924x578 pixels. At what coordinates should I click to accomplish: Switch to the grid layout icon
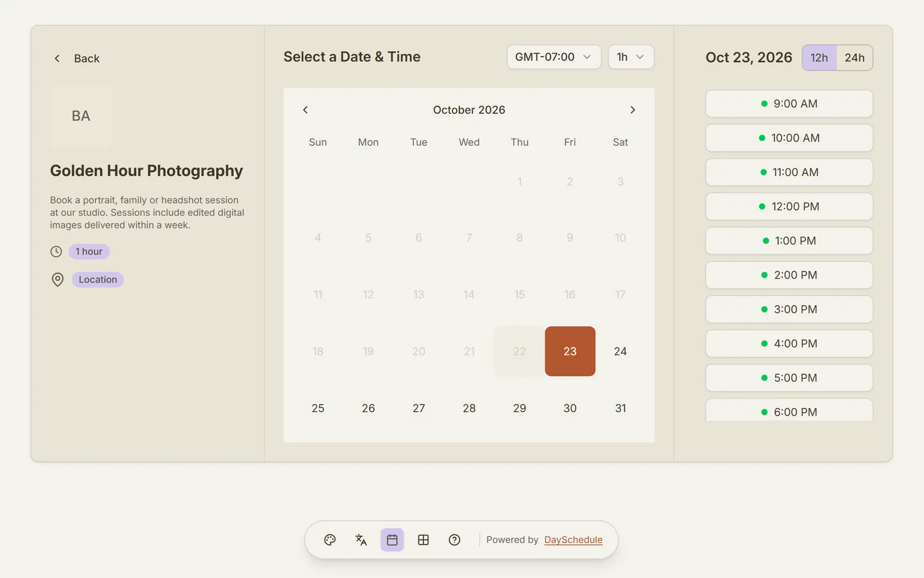424,540
